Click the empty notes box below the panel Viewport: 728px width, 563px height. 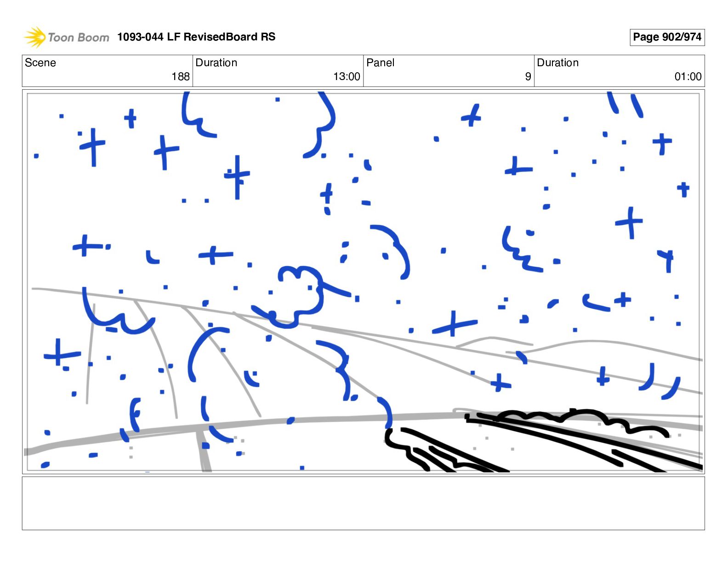click(363, 503)
